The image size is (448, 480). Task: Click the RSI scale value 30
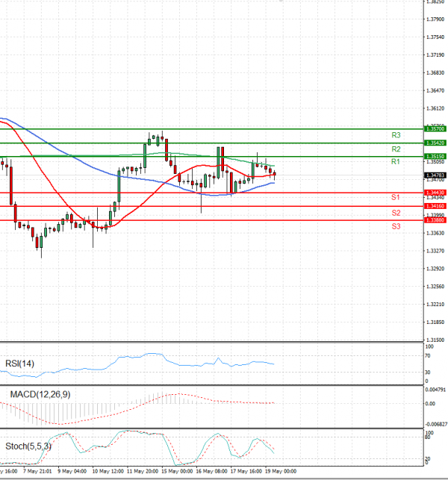click(x=428, y=373)
